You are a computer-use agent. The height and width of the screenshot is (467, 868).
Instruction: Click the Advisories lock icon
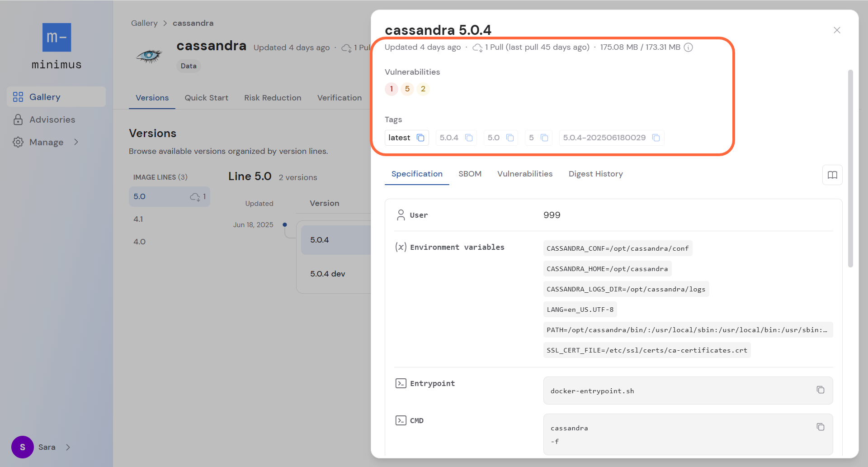(18, 119)
